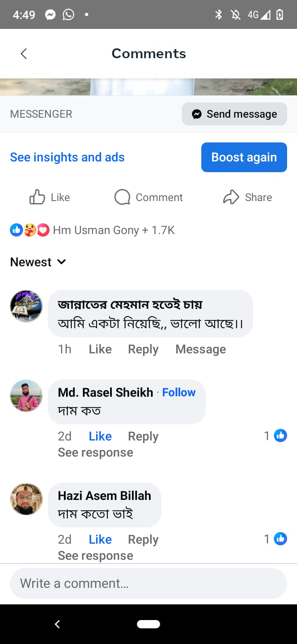Tap the Comment speech bubble icon
This screenshot has height=644, width=297.
[x=122, y=197]
